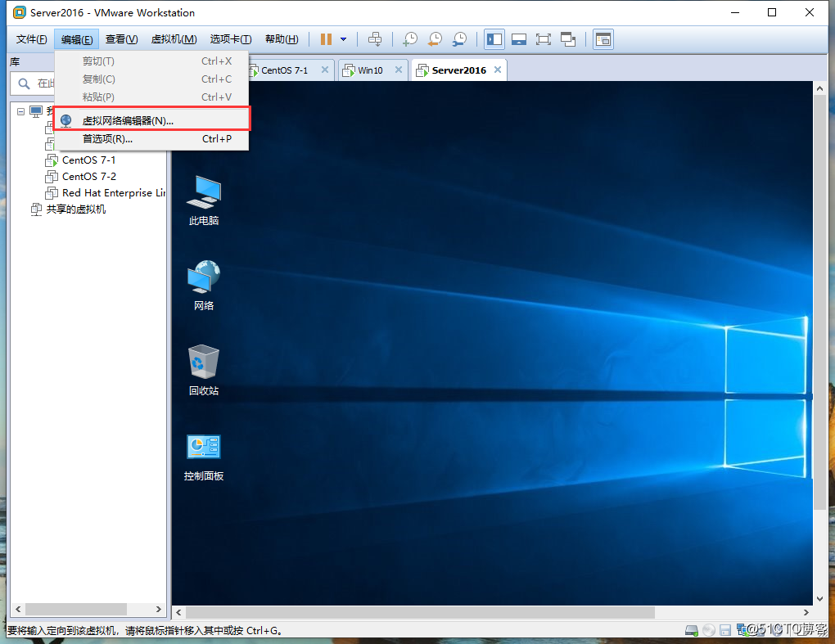Click the floppy drive status bar icon
The width and height of the screenshot is (835, 644).
click(x=724, y=631)
